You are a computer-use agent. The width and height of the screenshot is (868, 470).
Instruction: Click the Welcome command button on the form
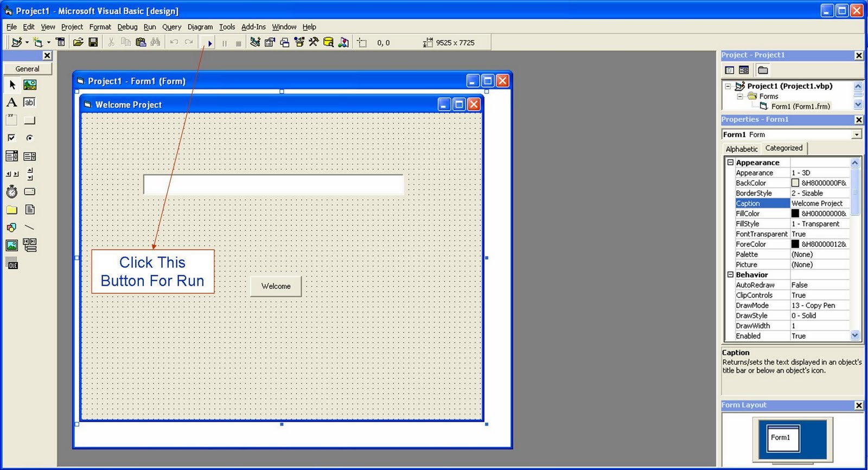(276, 286)
